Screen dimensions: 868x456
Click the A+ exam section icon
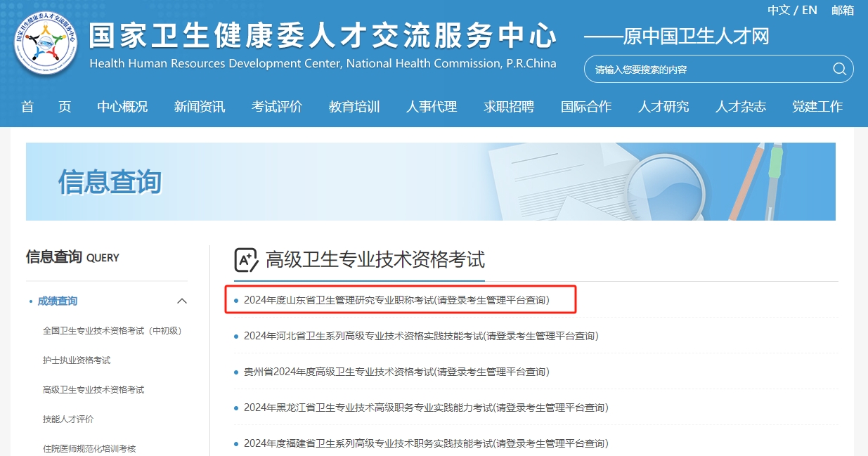246,260
